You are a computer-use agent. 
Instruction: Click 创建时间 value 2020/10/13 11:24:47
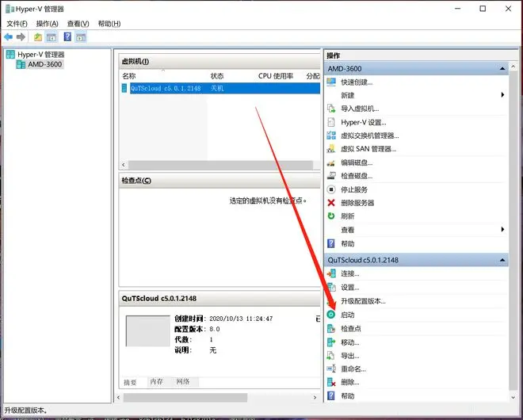pos(241,319)
